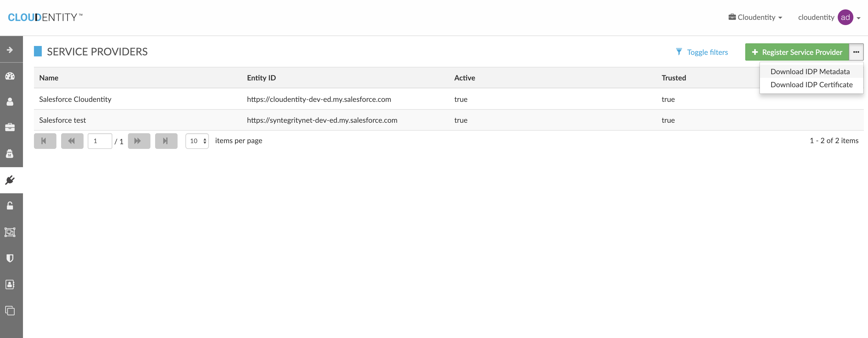Click the SERVICE PROVIDERS page heading

click(97, 51)
